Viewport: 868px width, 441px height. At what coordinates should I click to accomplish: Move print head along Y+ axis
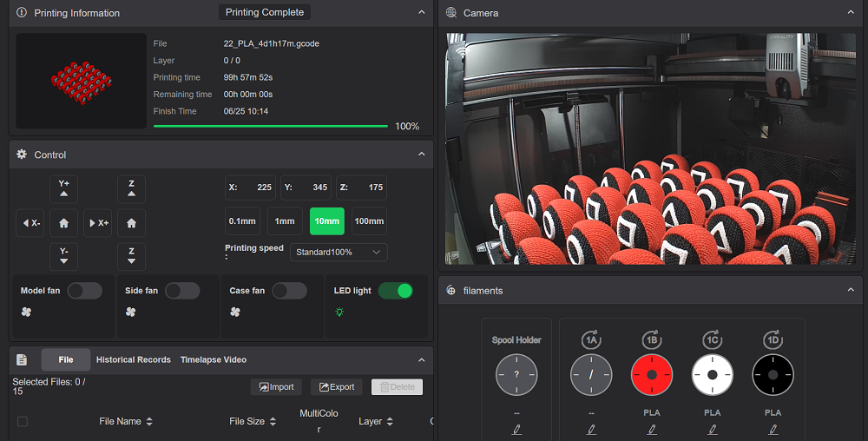pyautogui.click(x=63, y=189)
